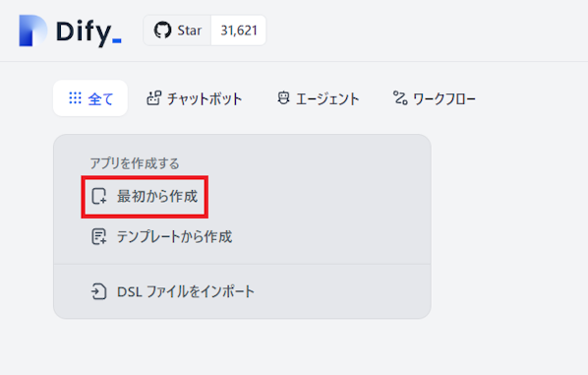Click the grid icon on 全て tab
Screen dimensions: 588x375
(75, 98)
